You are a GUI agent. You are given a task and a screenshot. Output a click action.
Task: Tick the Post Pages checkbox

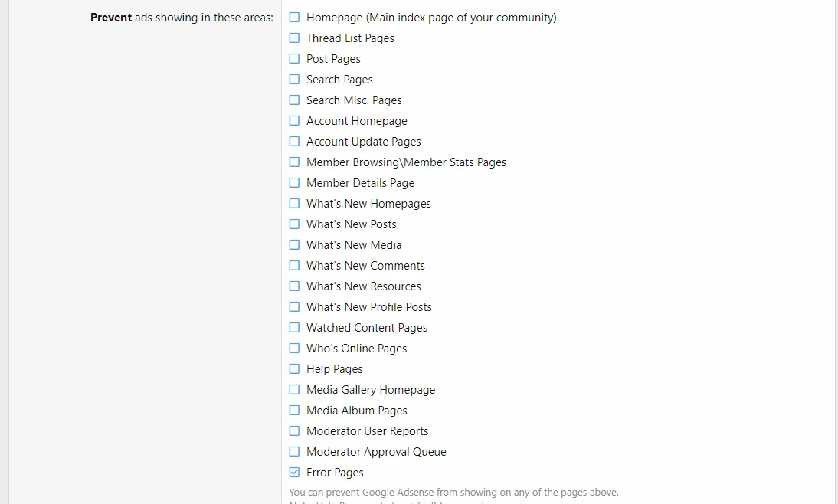pos(294,58)
